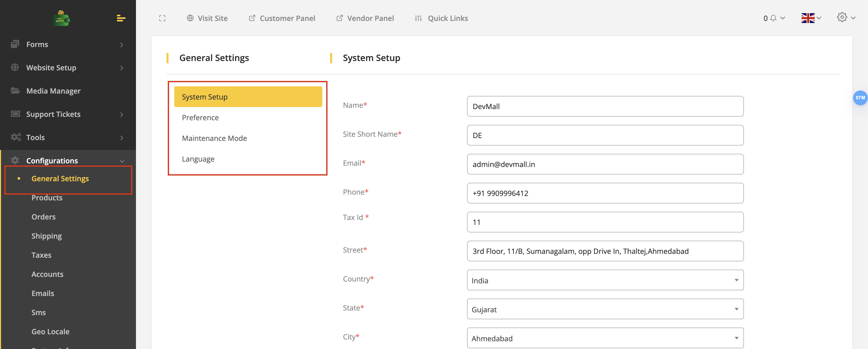Click the Configurations gear icon
868x349 pixels.
15,160
